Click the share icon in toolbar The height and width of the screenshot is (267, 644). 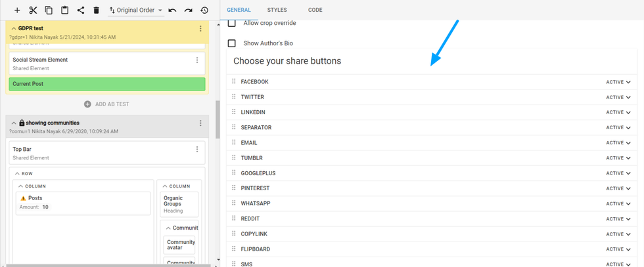(x=80, y=10)
